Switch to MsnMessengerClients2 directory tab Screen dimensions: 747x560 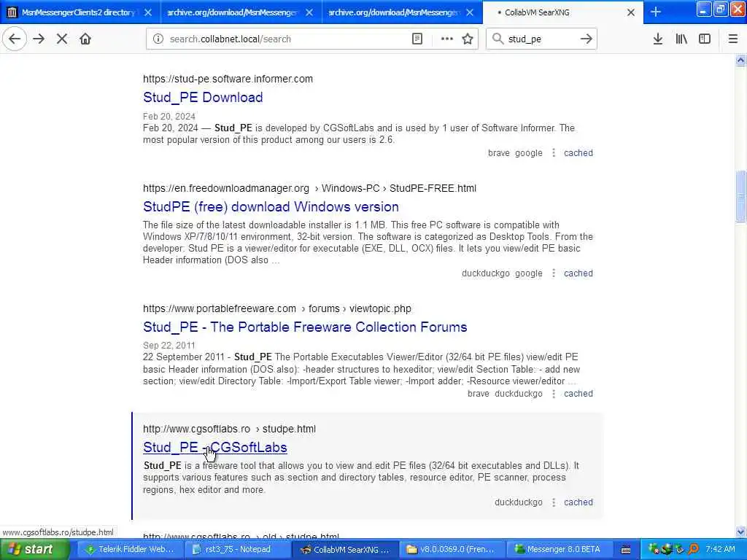[x=80, y=12]
